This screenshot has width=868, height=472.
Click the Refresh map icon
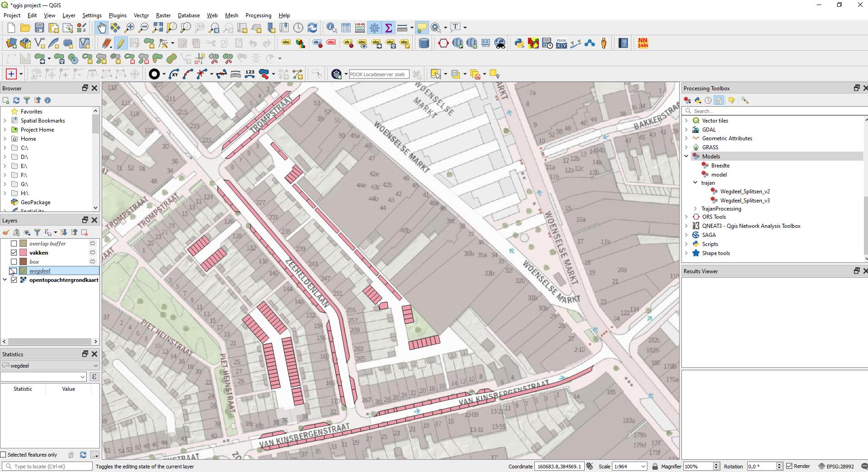(312, 28)
